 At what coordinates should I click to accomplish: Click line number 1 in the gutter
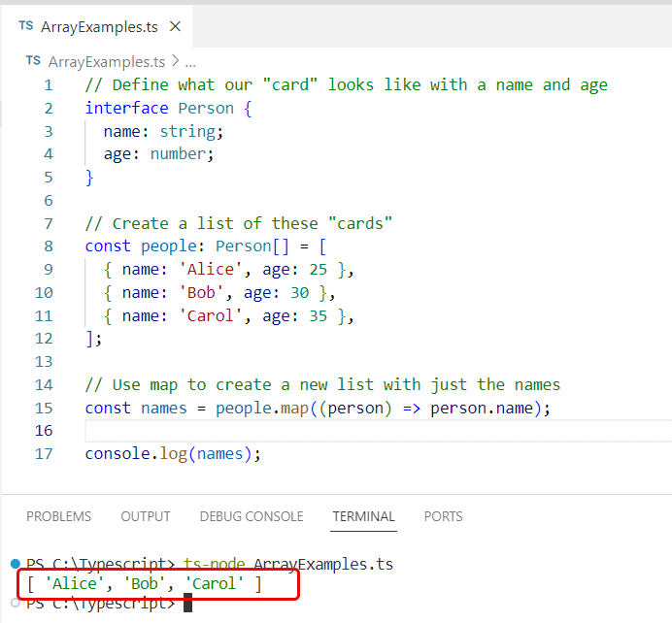(x=49, y=85)
